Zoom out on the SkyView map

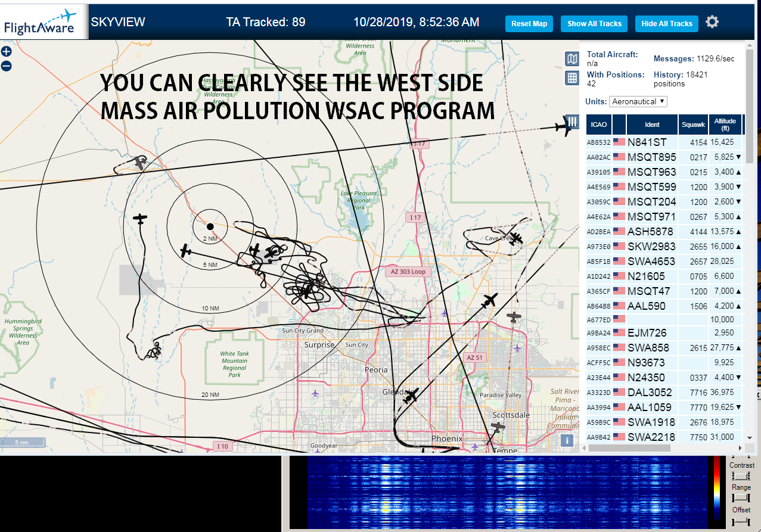6,66
